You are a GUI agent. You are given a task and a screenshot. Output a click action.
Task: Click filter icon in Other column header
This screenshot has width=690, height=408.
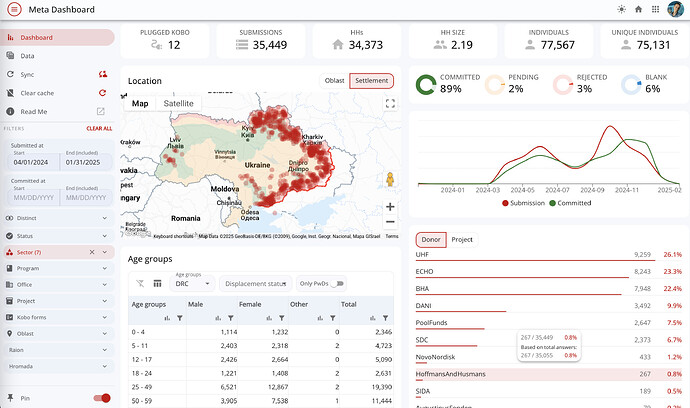(x=333, y=318)
